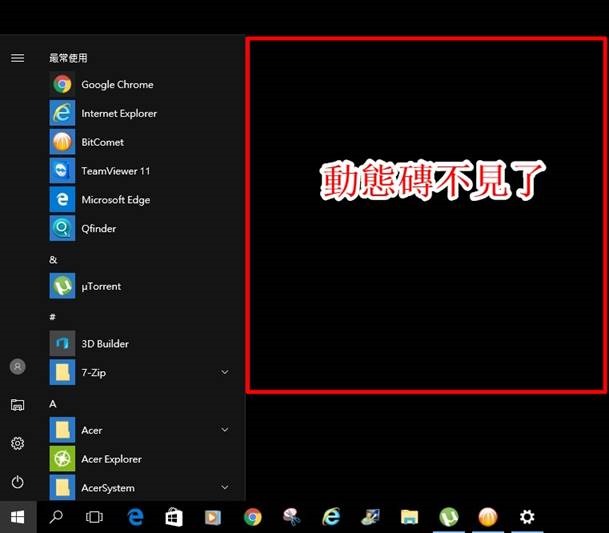Switch to BitComet on the taskbar

click(488, 517)
